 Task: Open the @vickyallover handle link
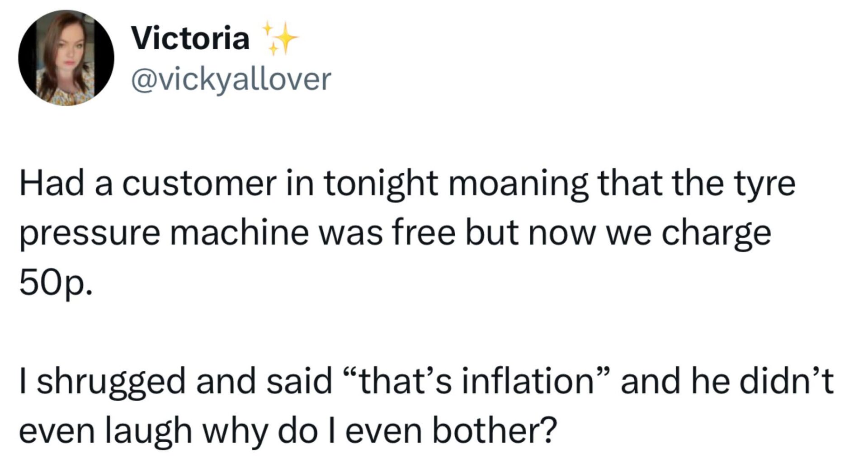231,80
